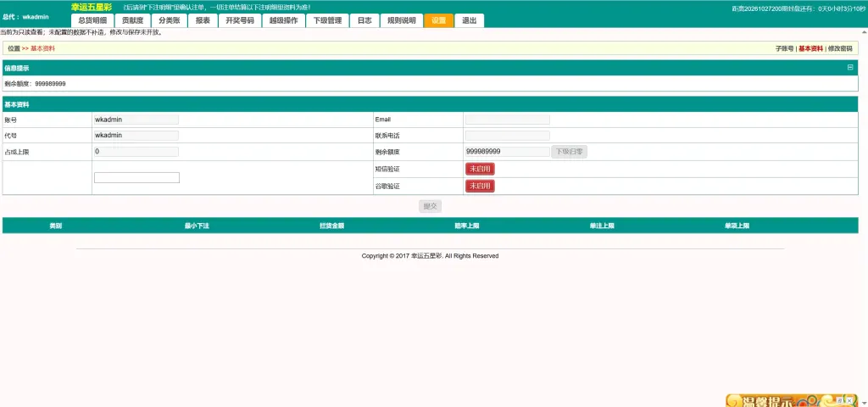
Task: Click the red 基本资料 link at top right
Action: pyautogui.click(x=810, y=48)
